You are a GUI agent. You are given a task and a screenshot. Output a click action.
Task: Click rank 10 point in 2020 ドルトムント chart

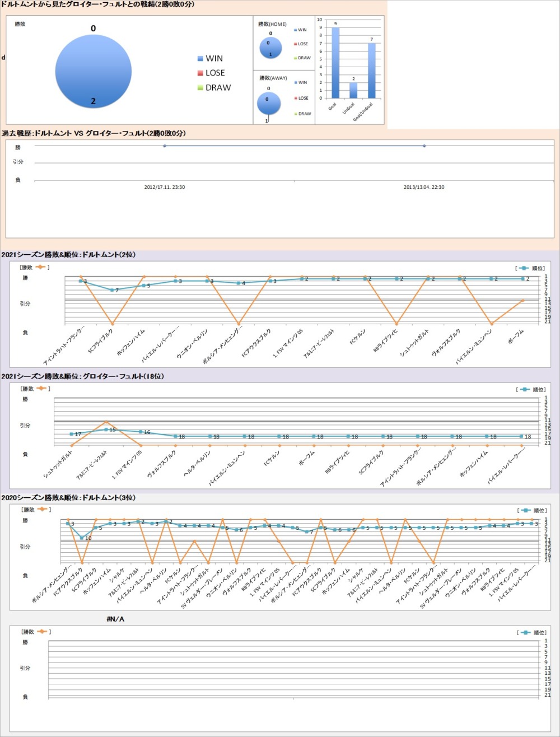pos(82,538)
